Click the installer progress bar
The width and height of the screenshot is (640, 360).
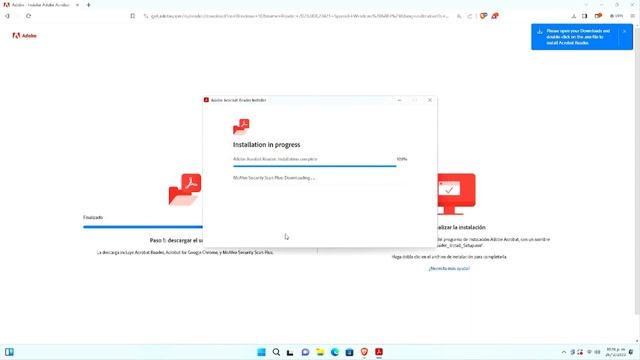314,166
